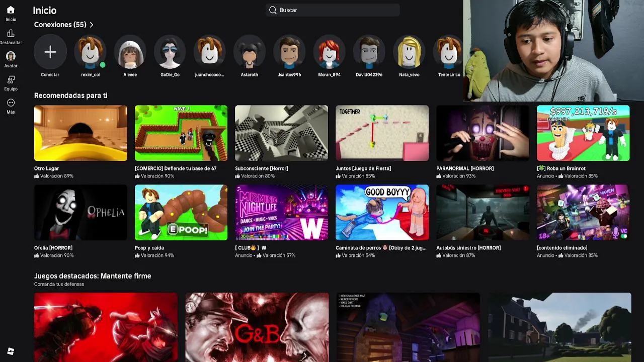Open the G&B featured game thumbnail
The image size is (644, 362).
(x=257, y=327)
